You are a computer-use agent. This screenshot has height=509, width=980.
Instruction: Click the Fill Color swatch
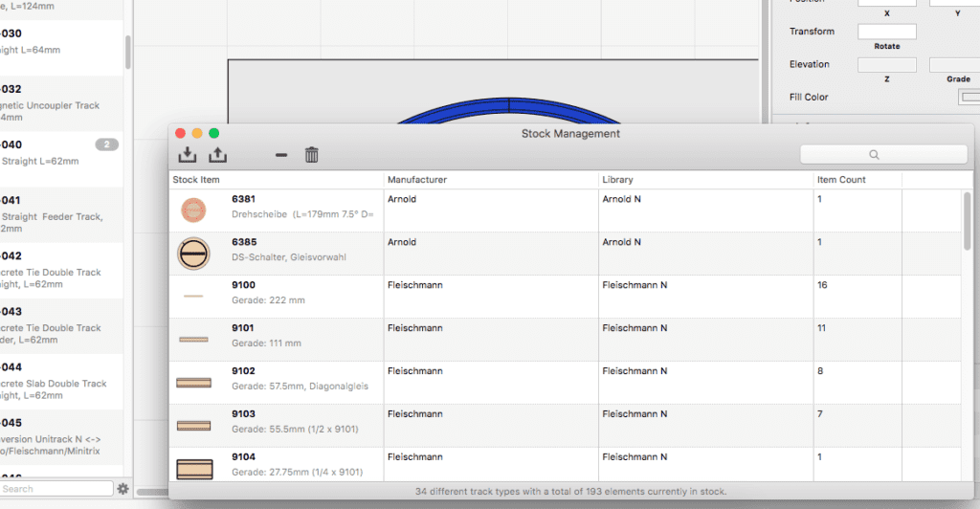[x=969, y=97]
